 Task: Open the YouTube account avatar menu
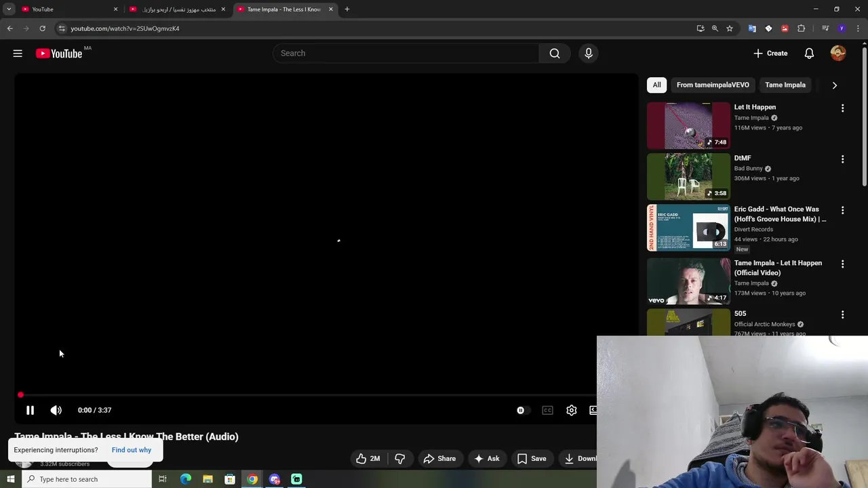[x=838, y=53]
